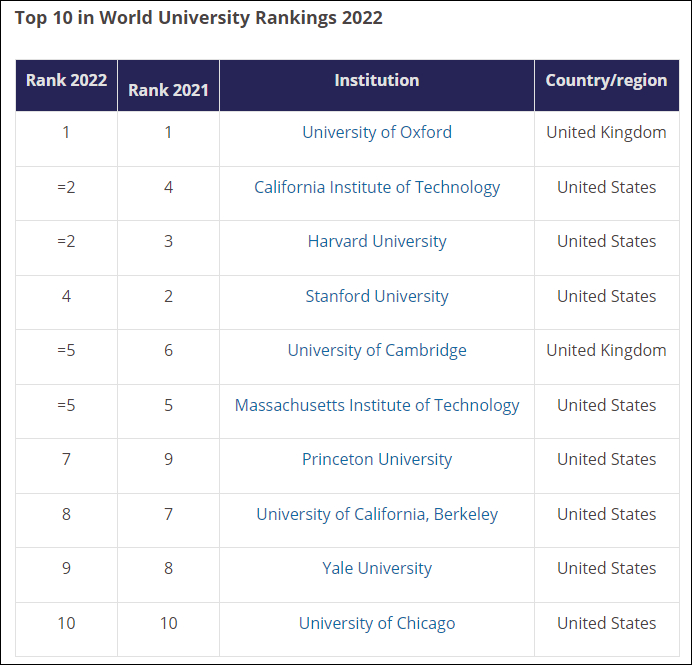Select the University of Chicago link
Image resolution: width=692 pixels, height=665 pixels.
[377, 623]
